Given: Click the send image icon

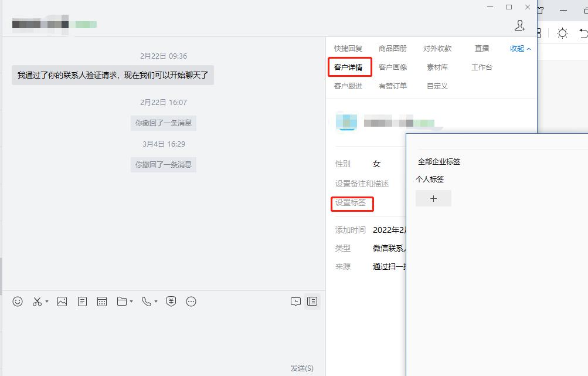Looking at the screenshot, I should pyautogui.click(x=62, y=302).
